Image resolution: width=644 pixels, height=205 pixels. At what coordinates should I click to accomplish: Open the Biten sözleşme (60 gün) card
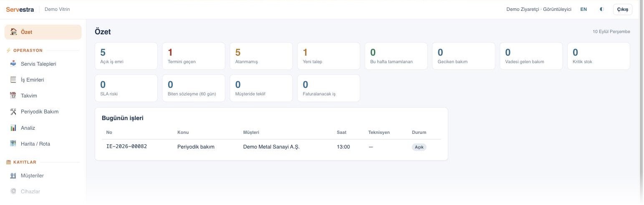coord(194,88)
